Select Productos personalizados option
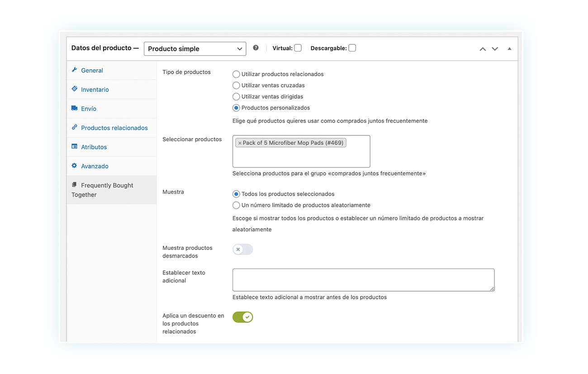The image size is (588, 374). point(236,108)
